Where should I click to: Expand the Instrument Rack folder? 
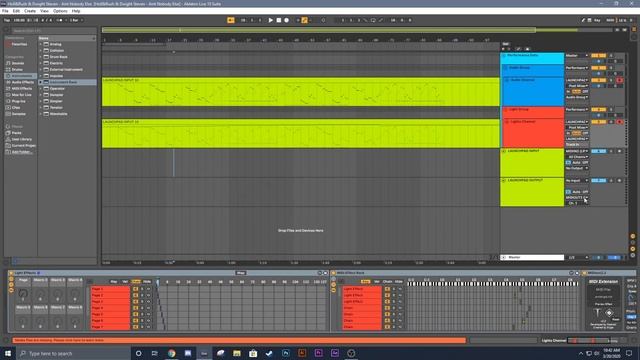[40, 82]
